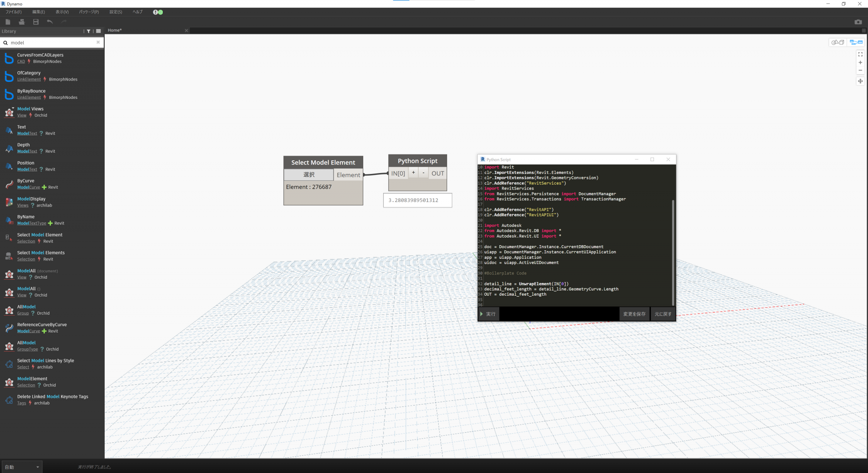
Task: Expand the workspace hamburger menu at top right
Action: pos(864,30)
